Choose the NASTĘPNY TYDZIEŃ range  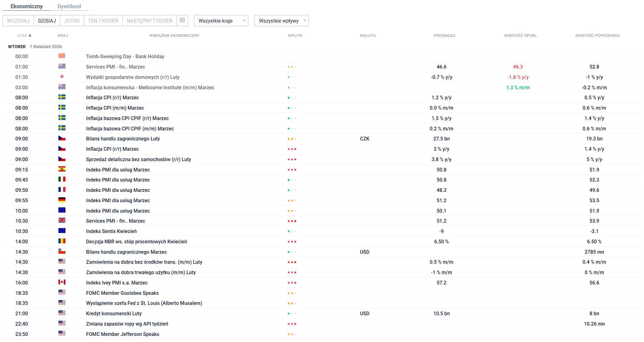coord(149,21)
